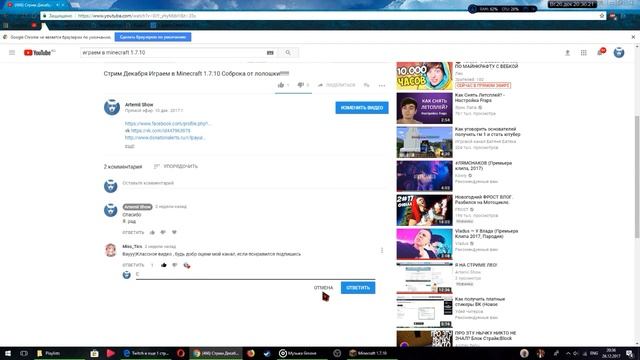Click the Artemii Show channel name
640x360 pixels.
(139, 104)
